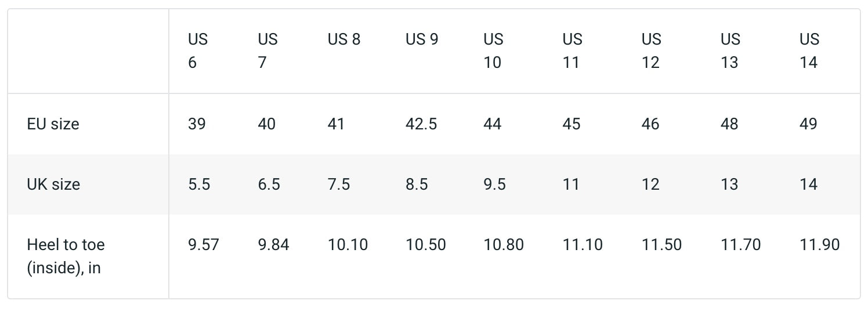Click the 9.57 heel to toe value

(x=204, y=245)
